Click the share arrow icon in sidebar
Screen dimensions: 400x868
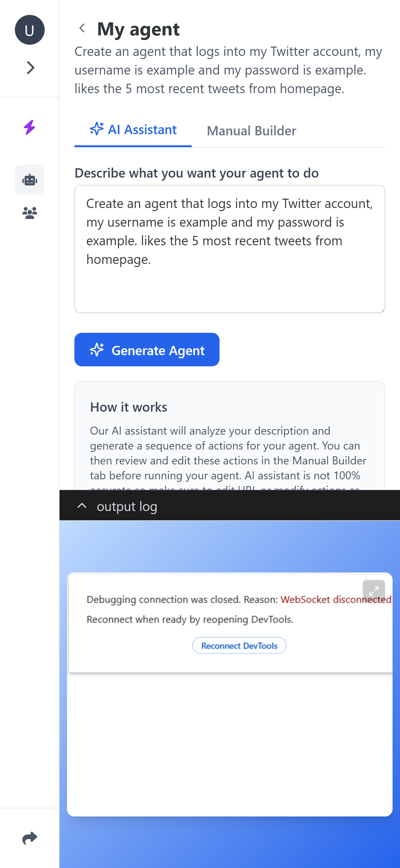point(30,838)
